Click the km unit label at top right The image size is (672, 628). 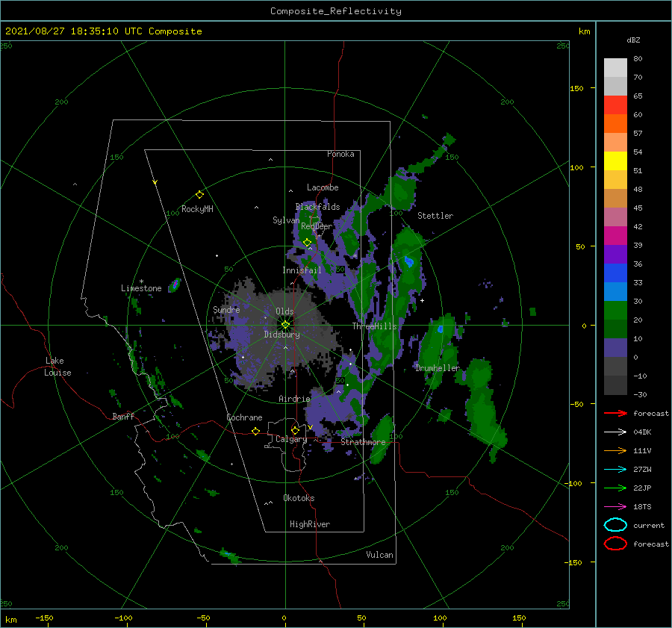tap(584, 31)
